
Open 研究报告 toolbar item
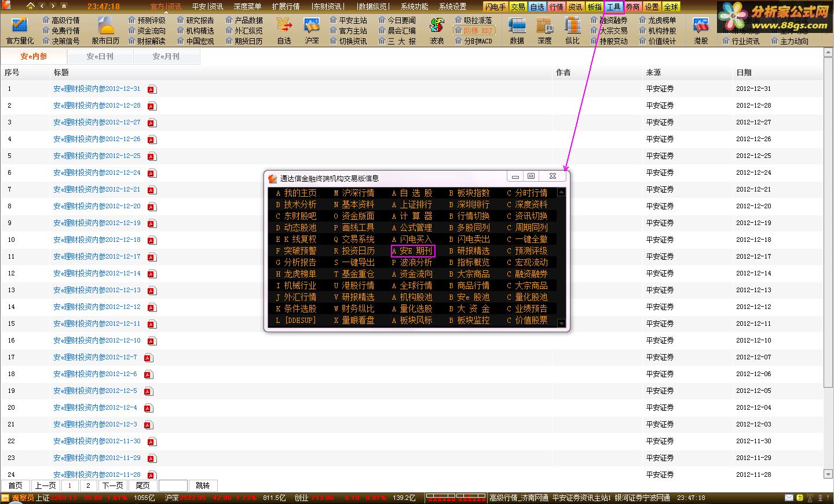pos(195,20)
